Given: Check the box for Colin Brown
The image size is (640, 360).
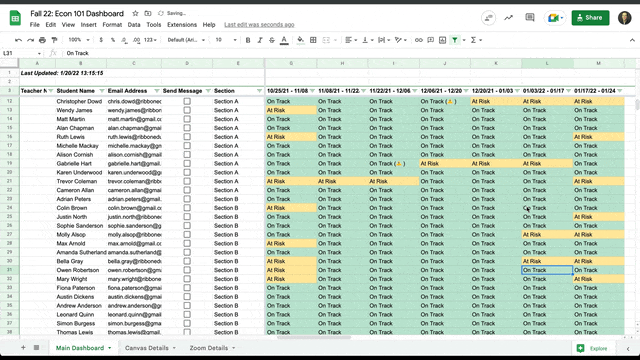Looking at the screenshot, I should tap(187, 208).
